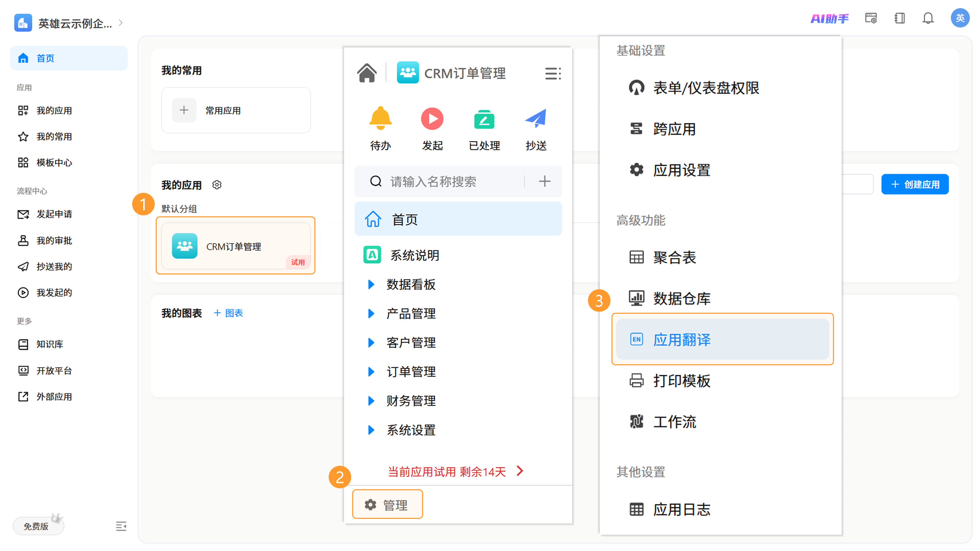980x551 pixels.
Task: Open 已处理 icon
Action: [484, 119]
